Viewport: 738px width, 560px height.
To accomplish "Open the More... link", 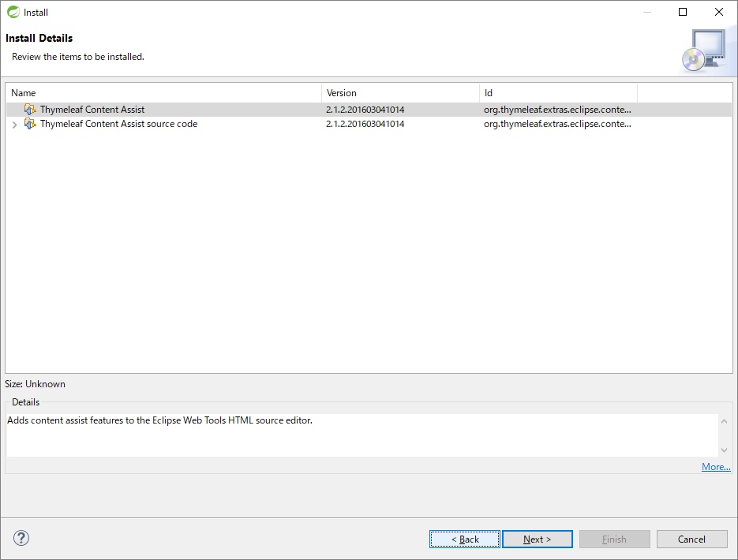I will (x=715, y=466).
